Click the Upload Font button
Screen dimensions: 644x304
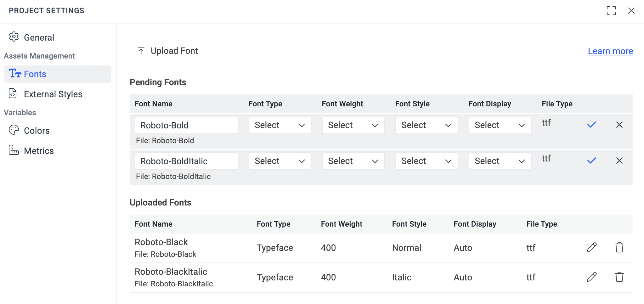click(174, 50)
